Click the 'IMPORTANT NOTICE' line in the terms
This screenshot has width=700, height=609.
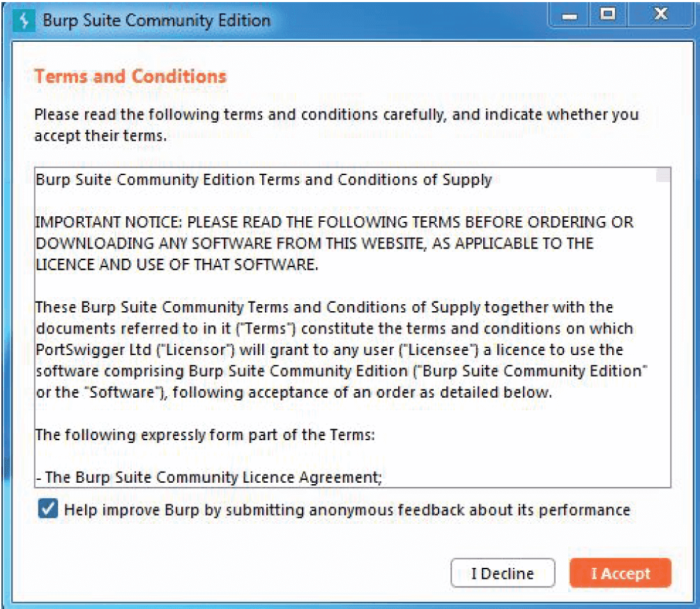[334, 222]
